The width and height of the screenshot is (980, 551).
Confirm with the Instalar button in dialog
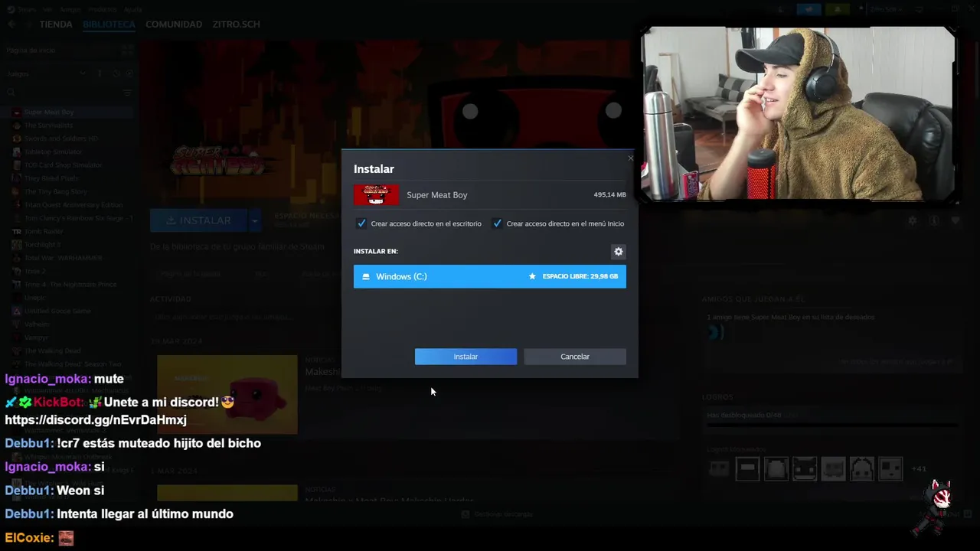(465, 357)
